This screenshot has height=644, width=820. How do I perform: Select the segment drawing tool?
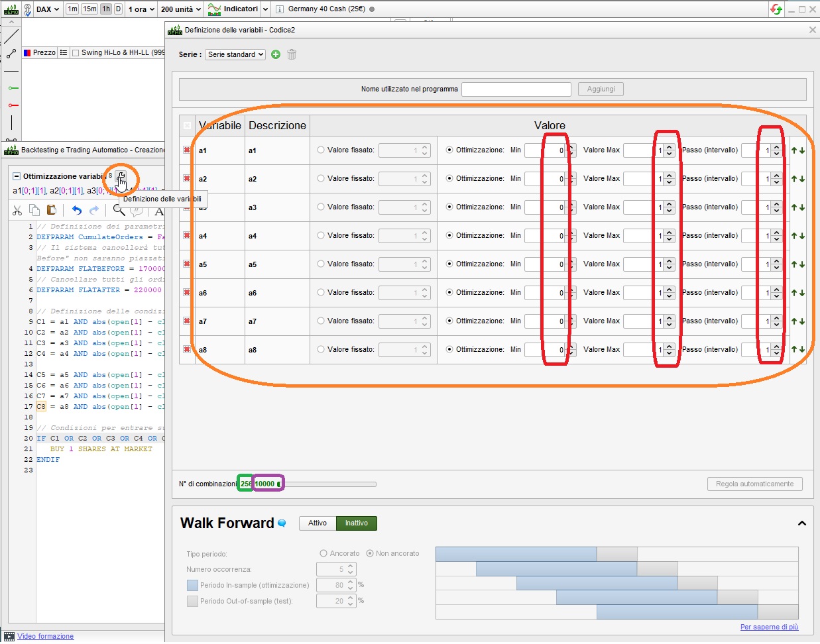[11, 54]
